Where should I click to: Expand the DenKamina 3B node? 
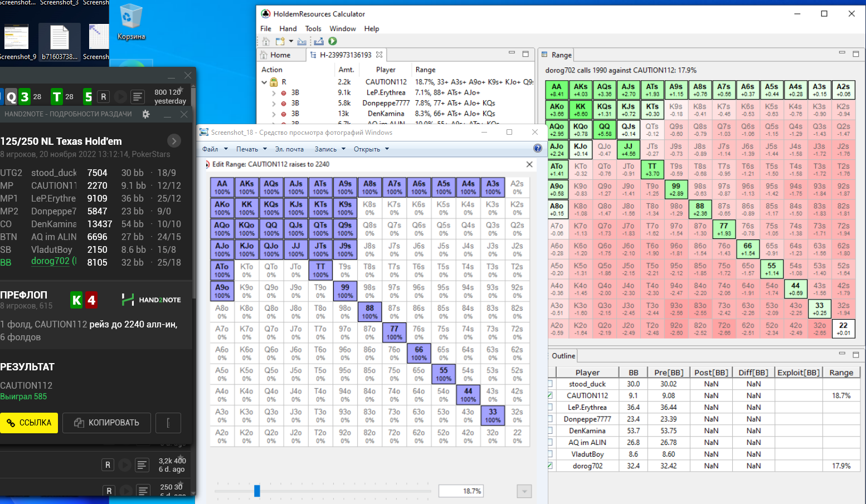274,114
